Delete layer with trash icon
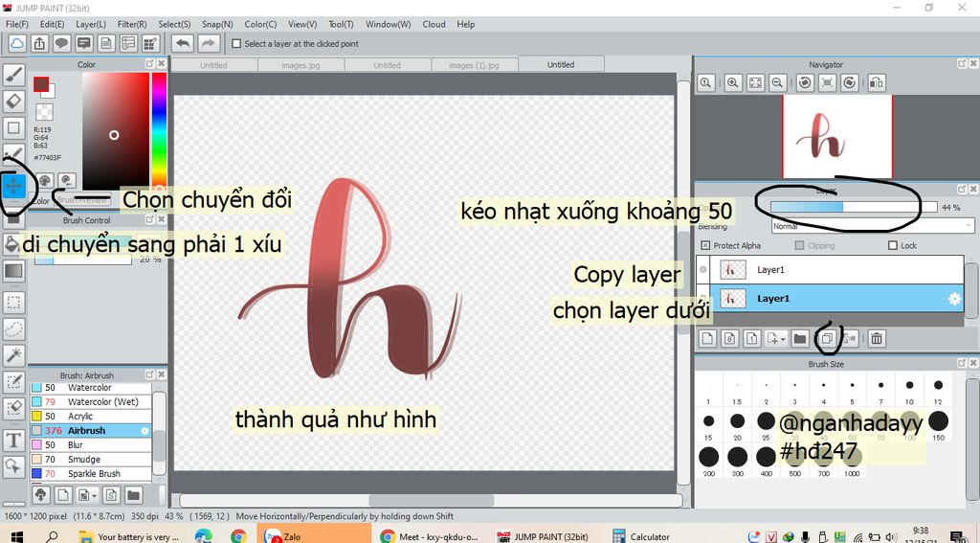This screenshot has width=980, height=543. [x=877, y=338]
